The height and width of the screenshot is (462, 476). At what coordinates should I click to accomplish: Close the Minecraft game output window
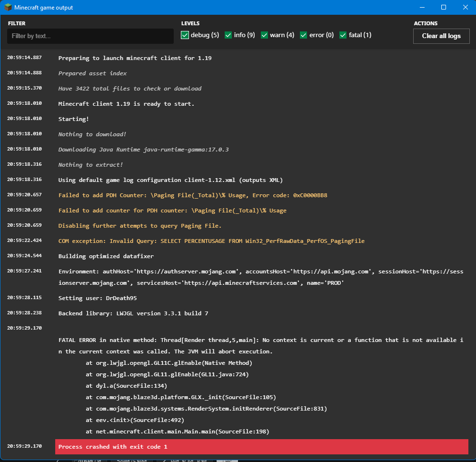pyautogui.click(x=465, y=8)
